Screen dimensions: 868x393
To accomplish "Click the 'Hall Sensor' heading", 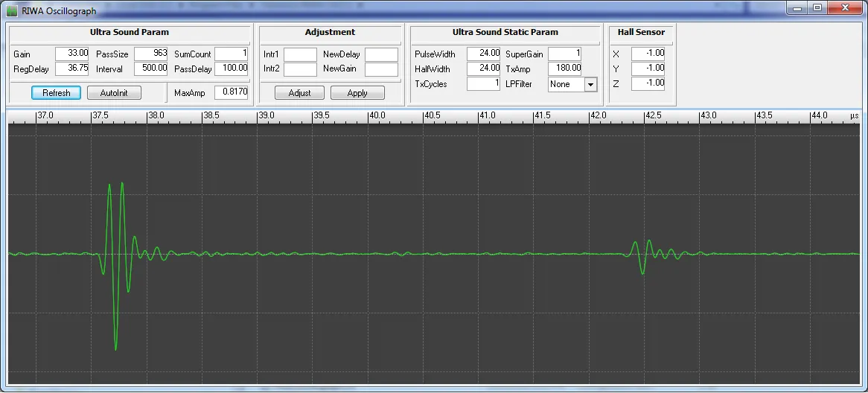I will (642, 32).
